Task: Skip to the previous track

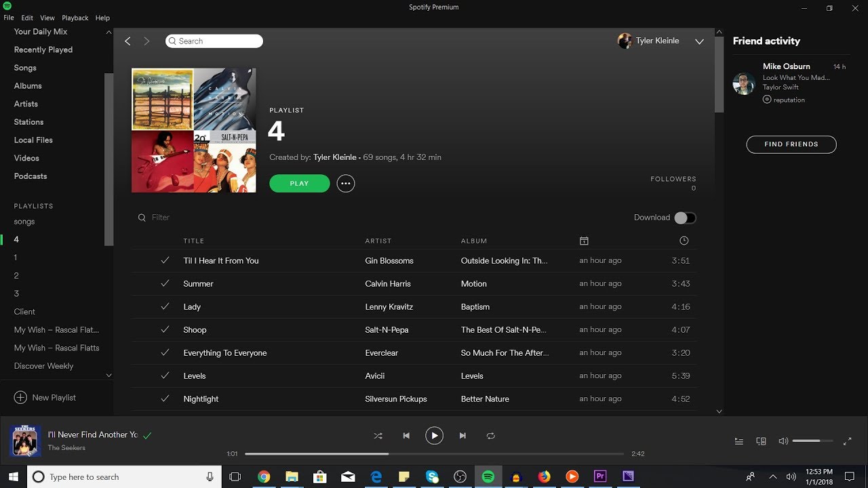Action: 406,436
